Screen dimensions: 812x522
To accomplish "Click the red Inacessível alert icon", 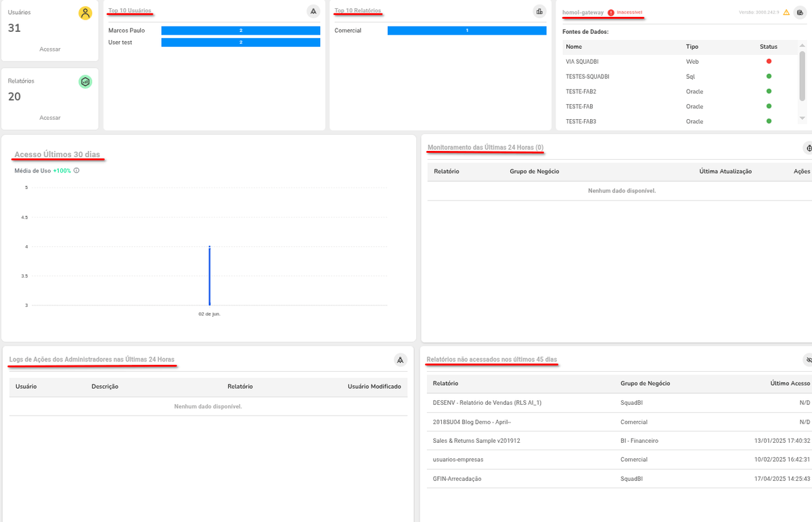I will click(x=610, y=13).
